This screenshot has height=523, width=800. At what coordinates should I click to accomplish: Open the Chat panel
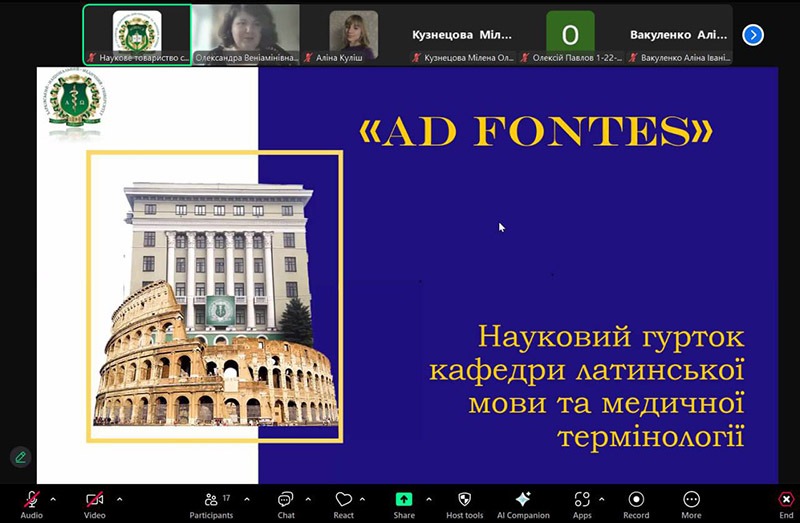[x=285, y=502]
